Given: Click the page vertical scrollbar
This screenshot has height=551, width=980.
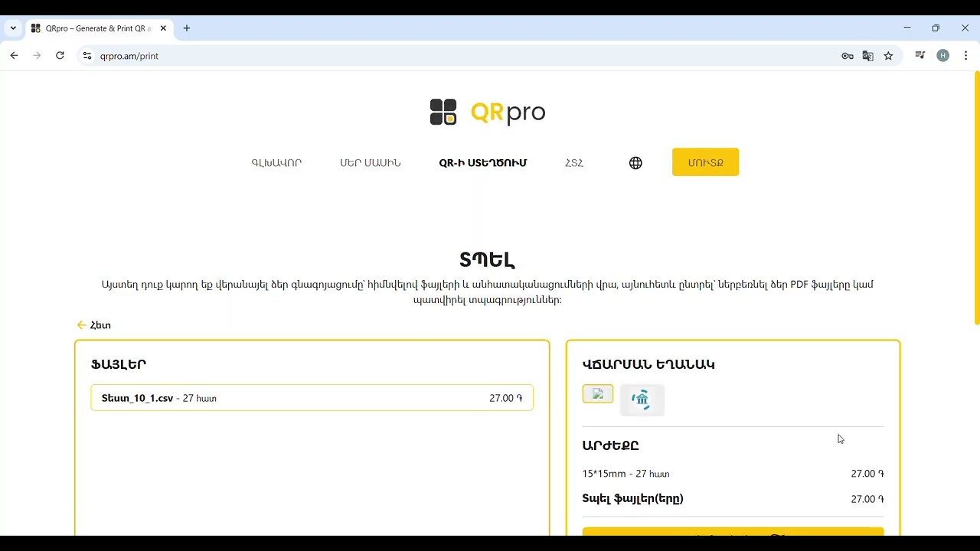Looking at the screenshot, I should tap(976, 199).
